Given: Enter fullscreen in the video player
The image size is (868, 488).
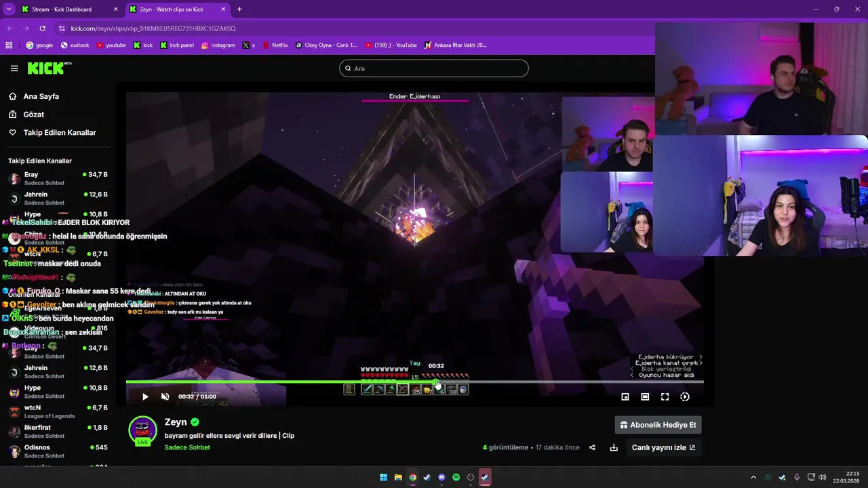Looking at the screenshot, I should click(x=665, y=396).
